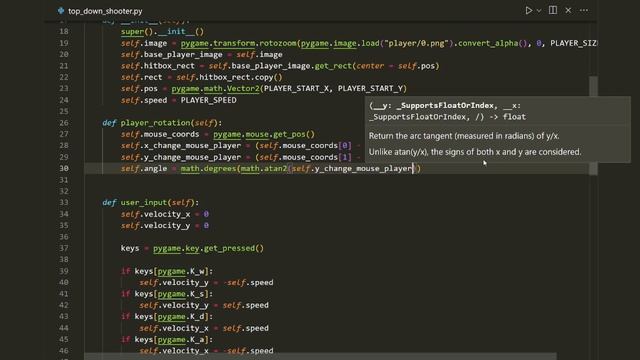Open the More Actions ellipsis menu
Image resolution: width=640 pixels, height=360 pixels.
tap(584, 10)
